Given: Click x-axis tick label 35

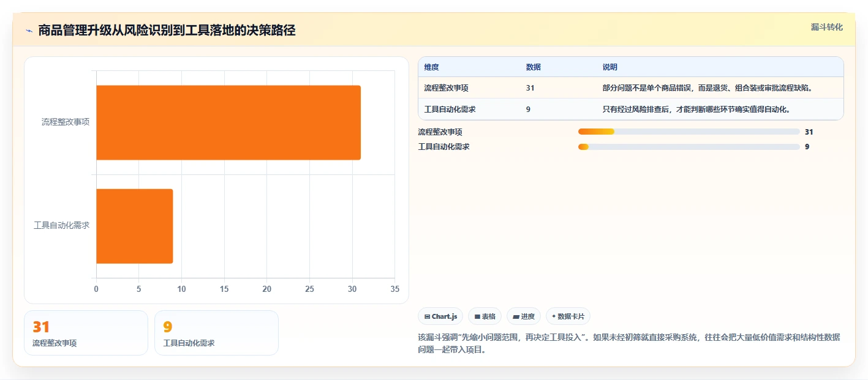Looking at the screenshot, I should click(x=395, y=289).
